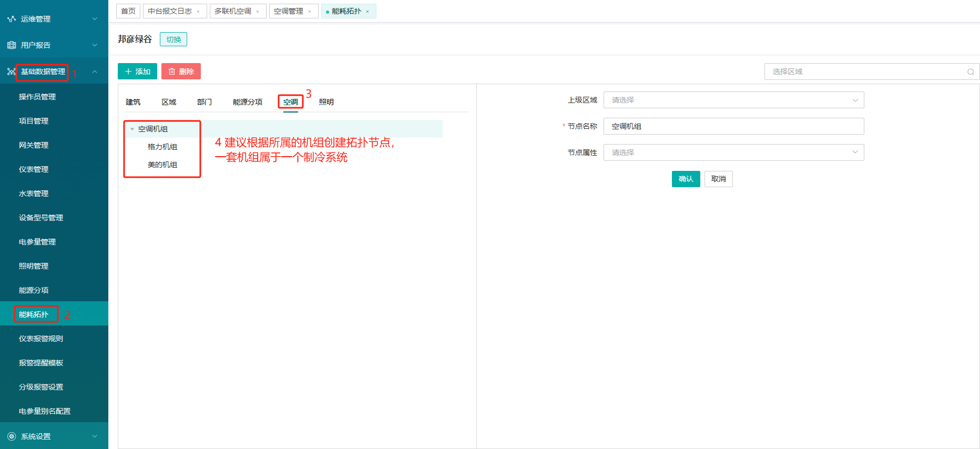The height and width of the screenshot is (449, 980).
Task: Click the 节点名称 input field
Action: [x=733, y=127]
